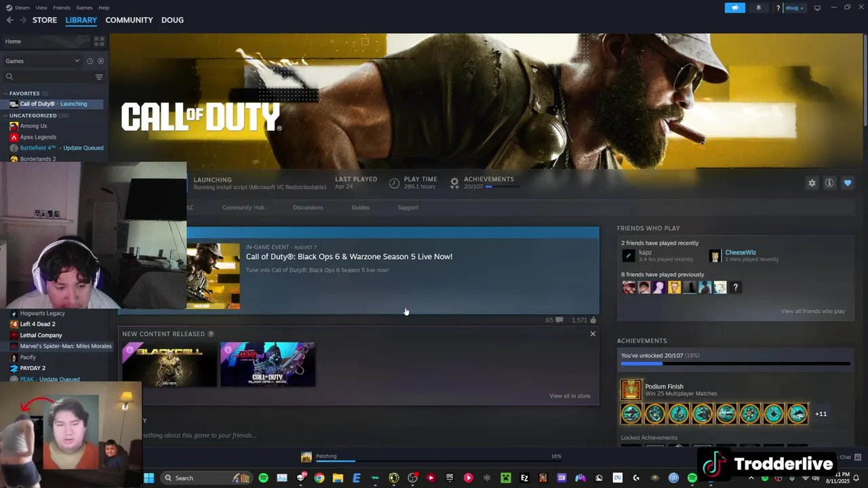Dismiss the New Content Released panel
868x488 pixels.
(593, 333)
